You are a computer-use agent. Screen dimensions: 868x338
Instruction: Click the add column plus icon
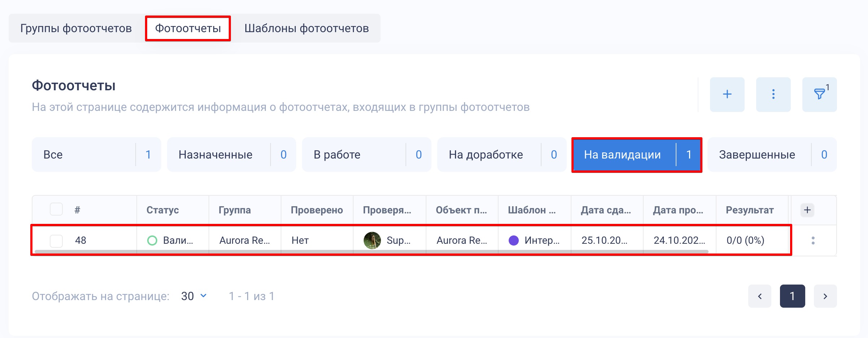click(x=807, y=210)
